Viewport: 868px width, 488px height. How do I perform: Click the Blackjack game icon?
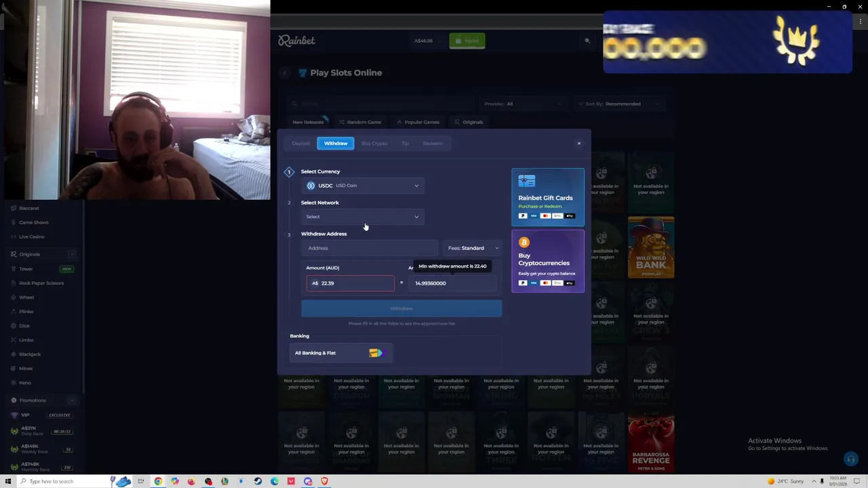(x=14, y=354)
